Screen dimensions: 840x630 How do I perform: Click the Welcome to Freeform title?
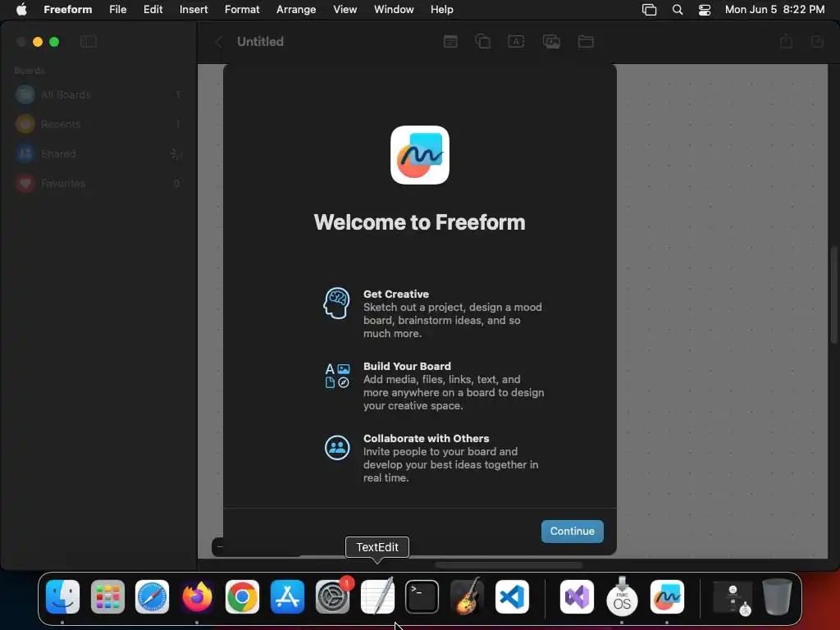(419, 222)
